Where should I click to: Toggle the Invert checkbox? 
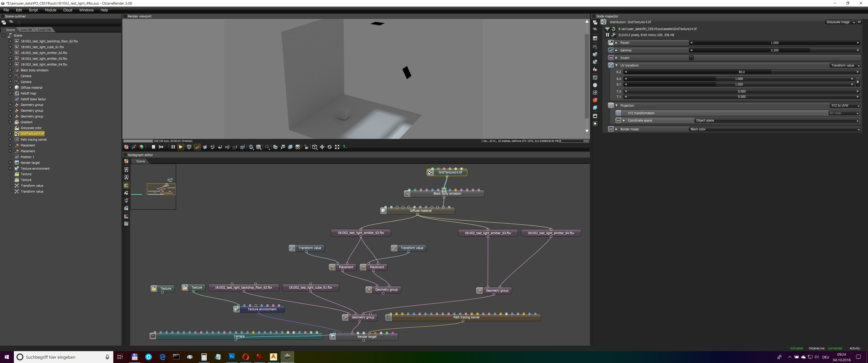[691, 58]
